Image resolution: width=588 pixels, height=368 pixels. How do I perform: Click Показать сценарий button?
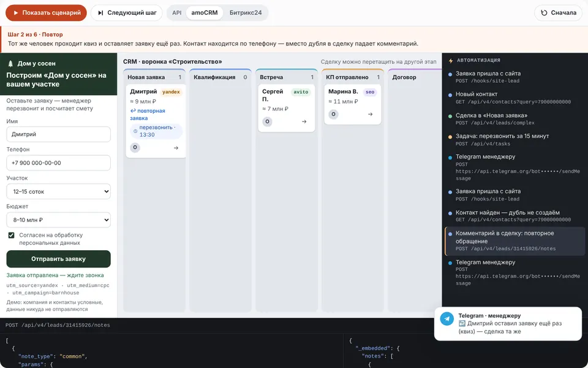tap(46, 13)
